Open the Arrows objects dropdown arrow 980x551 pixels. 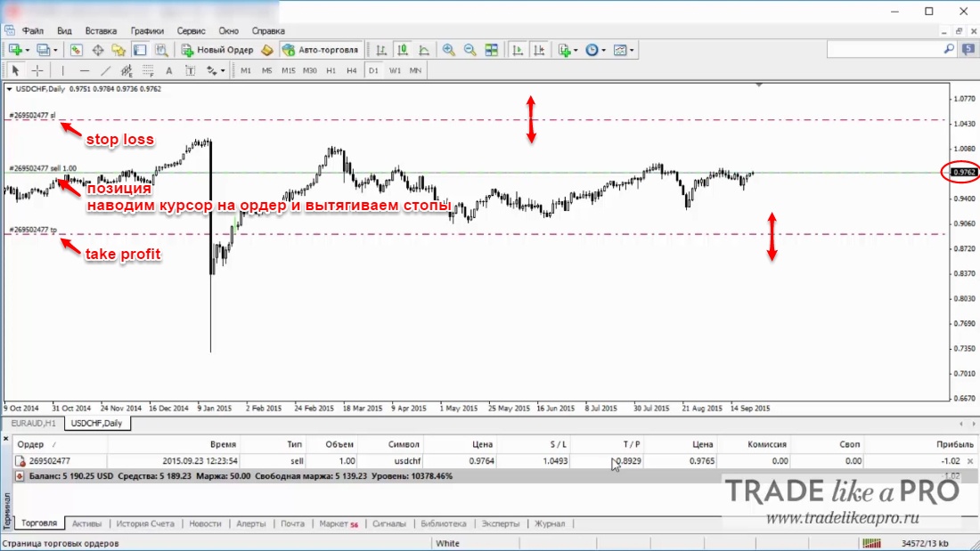[x=223, y=70]
